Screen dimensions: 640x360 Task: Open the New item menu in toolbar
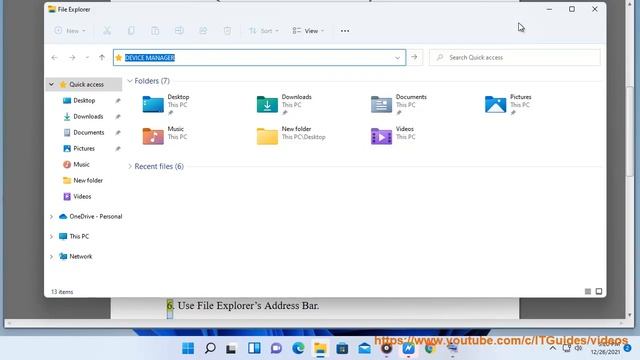(70, 31)
